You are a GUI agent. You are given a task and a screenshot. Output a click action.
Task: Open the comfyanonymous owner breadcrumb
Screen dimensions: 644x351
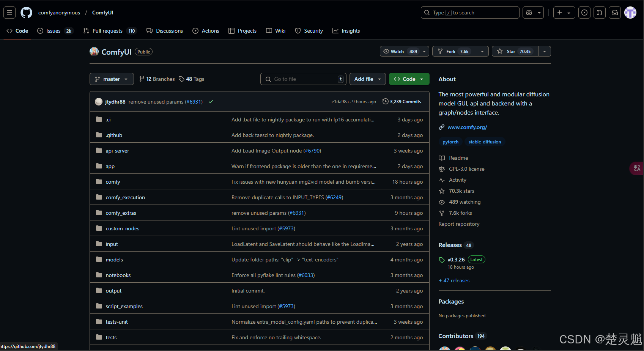coord(59,13)
